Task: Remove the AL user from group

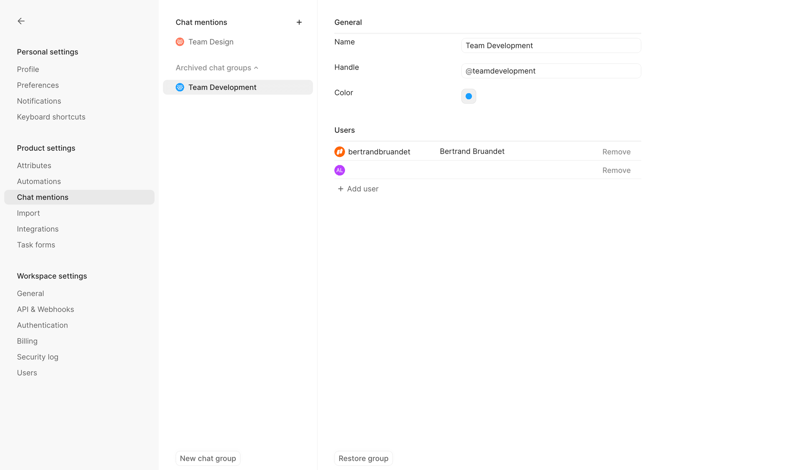Action: (616, 170)
